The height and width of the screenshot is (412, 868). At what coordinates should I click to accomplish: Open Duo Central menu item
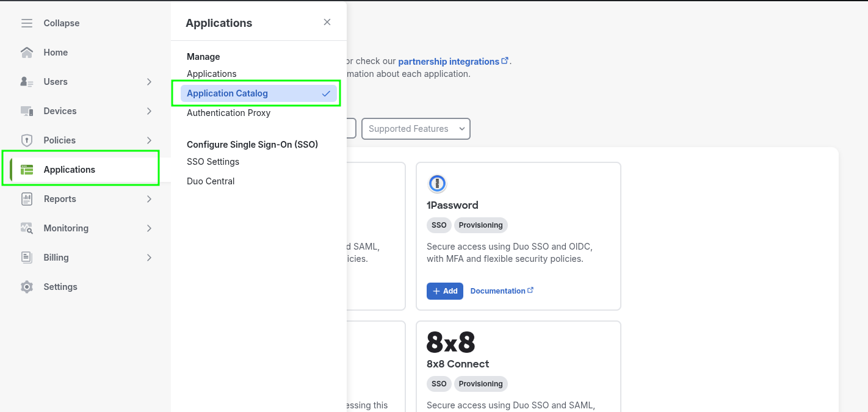[211, 181]
